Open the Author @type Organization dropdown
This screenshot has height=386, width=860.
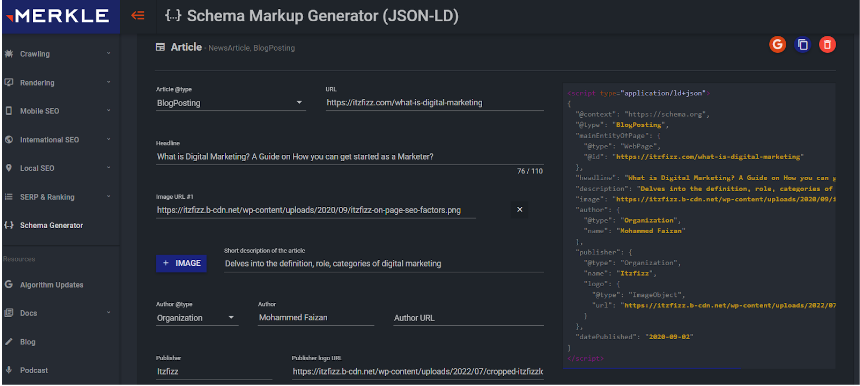click(197, 318)
